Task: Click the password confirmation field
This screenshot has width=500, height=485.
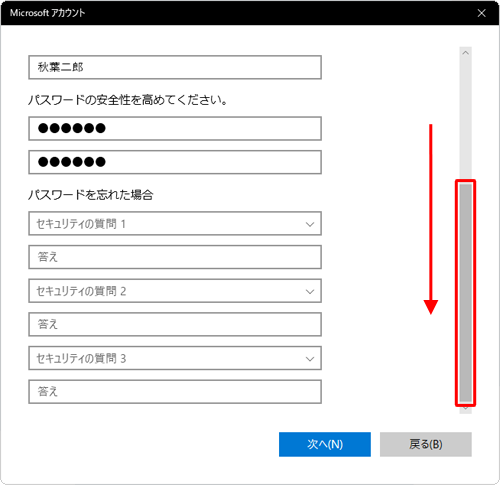Action: (175, 162)
